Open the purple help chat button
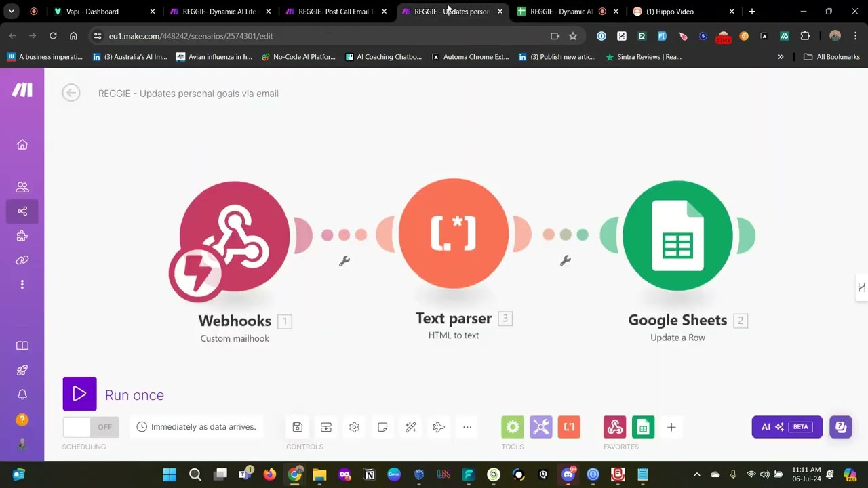This screenshot has height=488, width=868. [841, 427]
